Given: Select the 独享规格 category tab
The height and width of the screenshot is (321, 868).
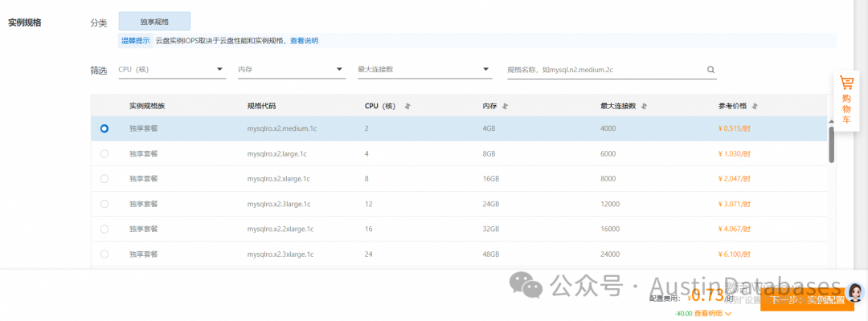Looking at the screenshot, I should [154, 22].
